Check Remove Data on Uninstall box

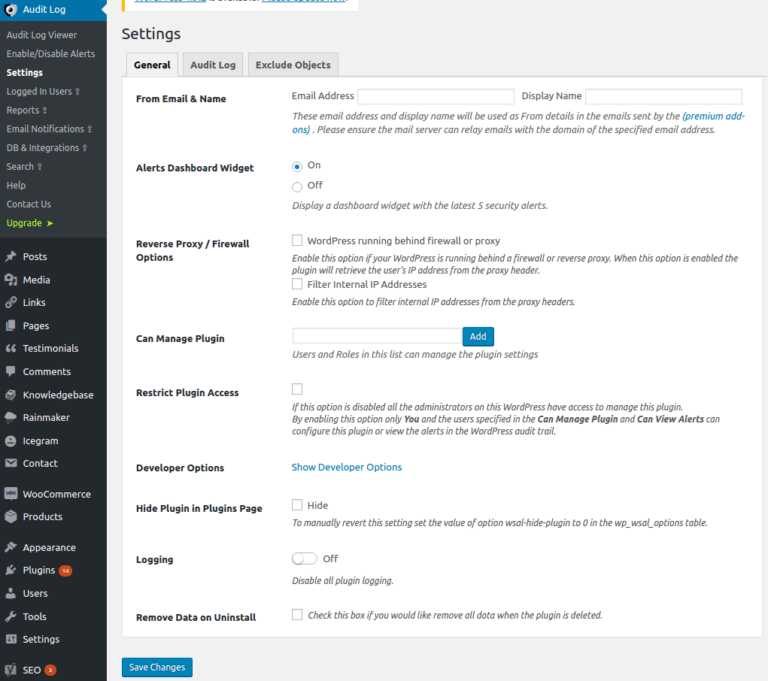pos(297,614)
